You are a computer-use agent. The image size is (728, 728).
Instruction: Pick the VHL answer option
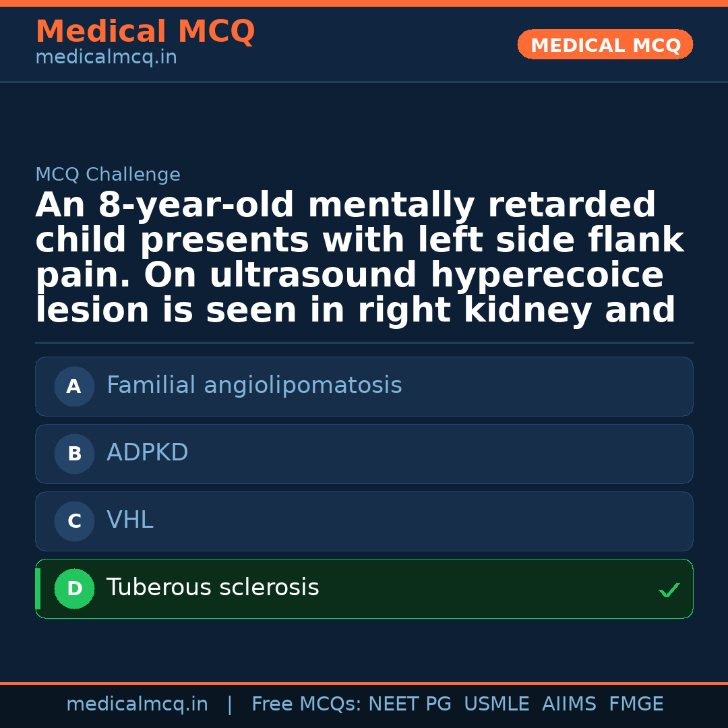coord(130,520)
